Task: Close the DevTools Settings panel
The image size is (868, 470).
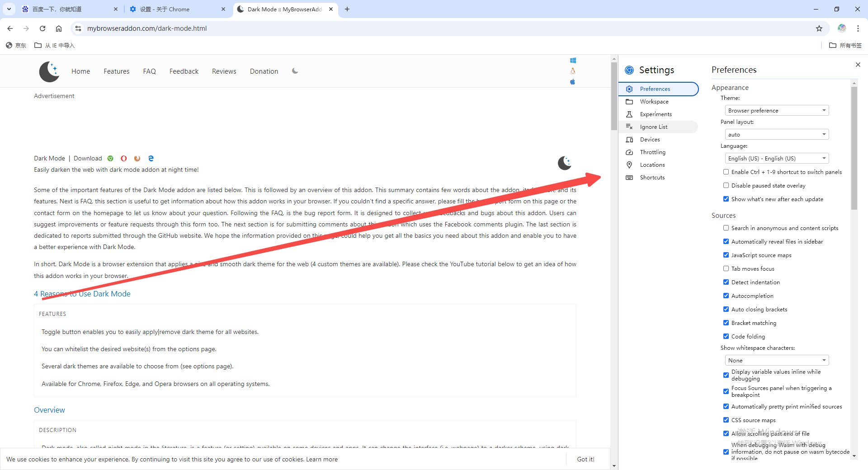Action: pyautogui.click(x=858, y=65)
